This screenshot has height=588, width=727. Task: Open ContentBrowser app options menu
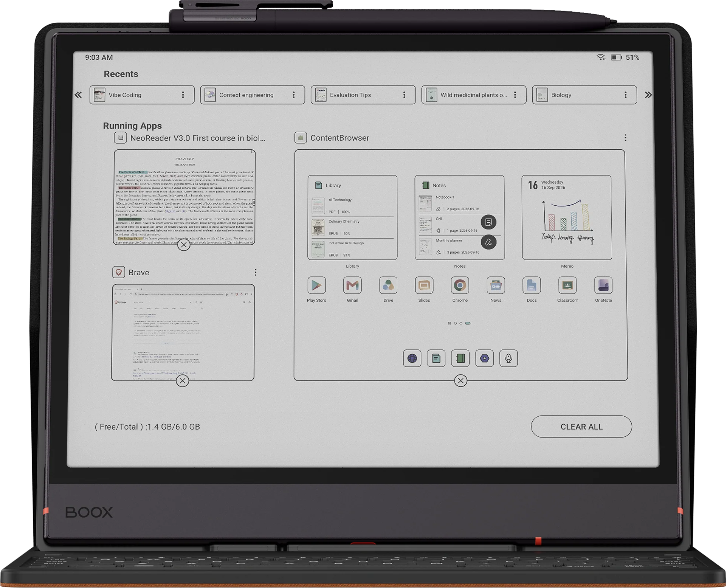(x=625, y=138)
